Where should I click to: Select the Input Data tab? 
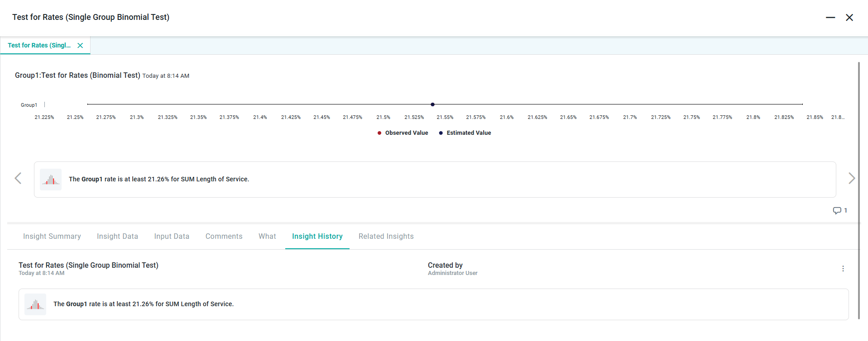coord(172,237)
